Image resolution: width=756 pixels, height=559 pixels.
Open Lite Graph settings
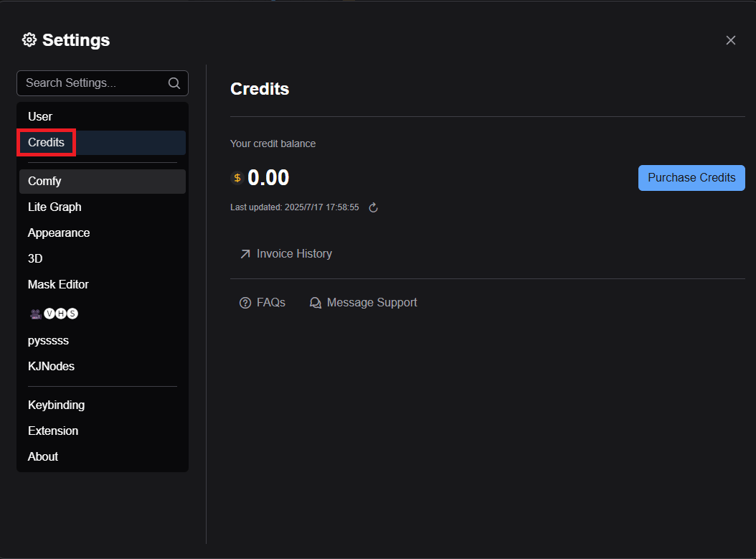(55, 207)
